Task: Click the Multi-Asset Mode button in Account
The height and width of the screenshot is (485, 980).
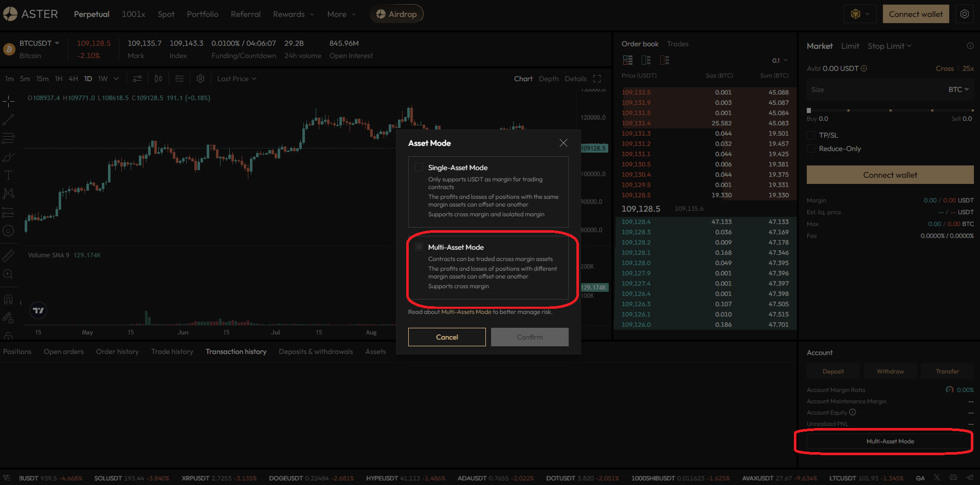Action: 890,441
